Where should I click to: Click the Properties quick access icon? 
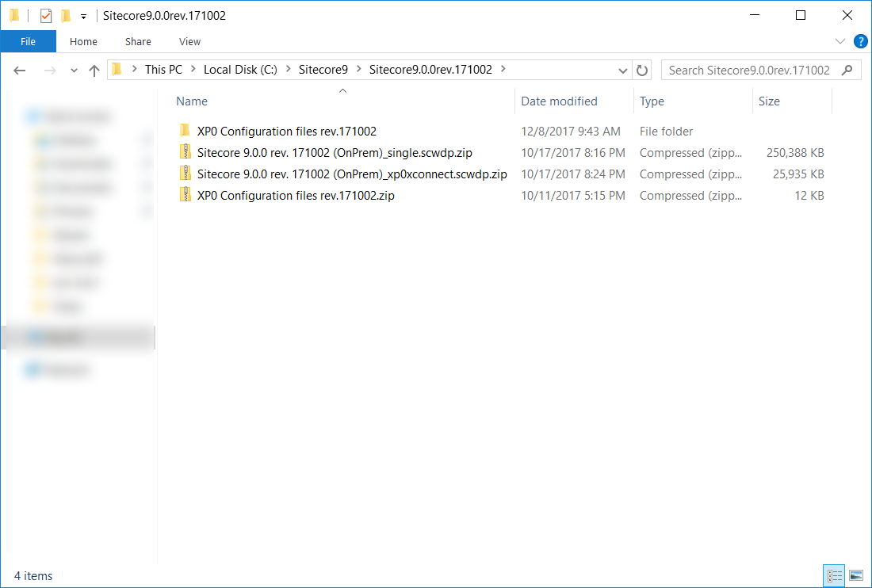(46, 16)
